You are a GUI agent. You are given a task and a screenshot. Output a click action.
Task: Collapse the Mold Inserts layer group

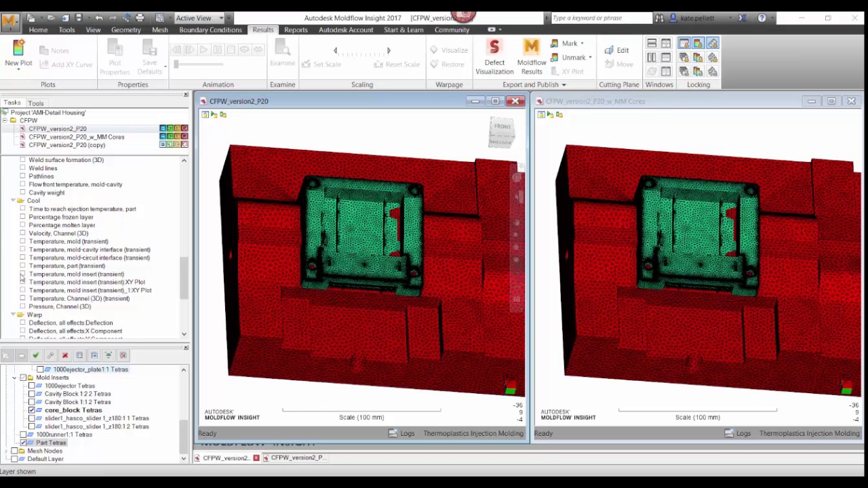pos(15,378)
